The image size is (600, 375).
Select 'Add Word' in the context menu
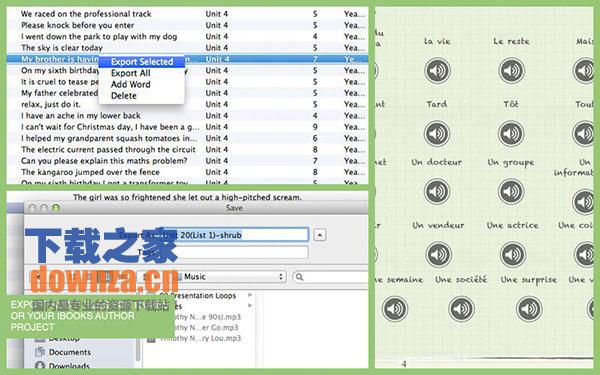[142, 84]
